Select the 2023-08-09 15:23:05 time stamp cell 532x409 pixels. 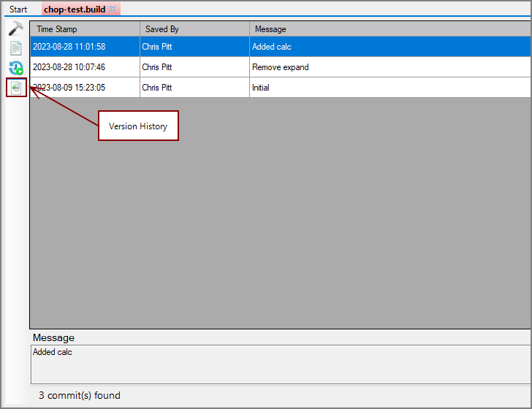pos(85,88)
